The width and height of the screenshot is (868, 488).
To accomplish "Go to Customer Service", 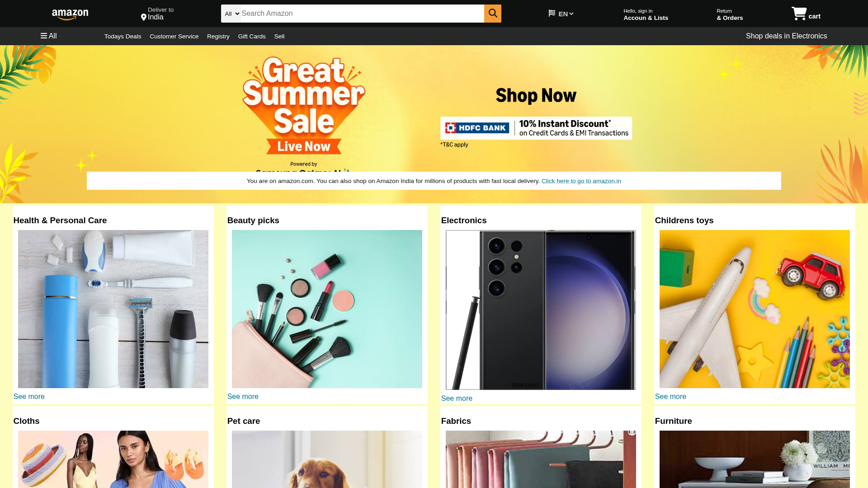I will coord(174,36).
